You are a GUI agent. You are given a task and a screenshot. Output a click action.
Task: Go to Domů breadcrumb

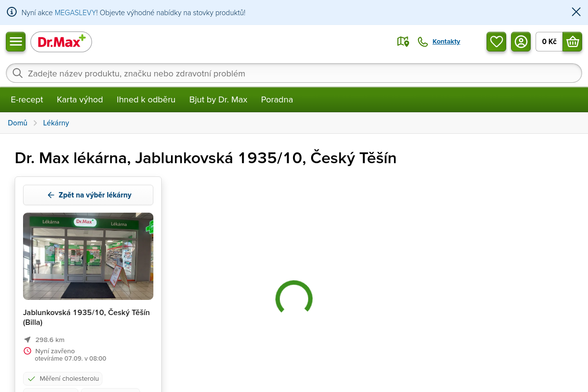tap(18, 123)
